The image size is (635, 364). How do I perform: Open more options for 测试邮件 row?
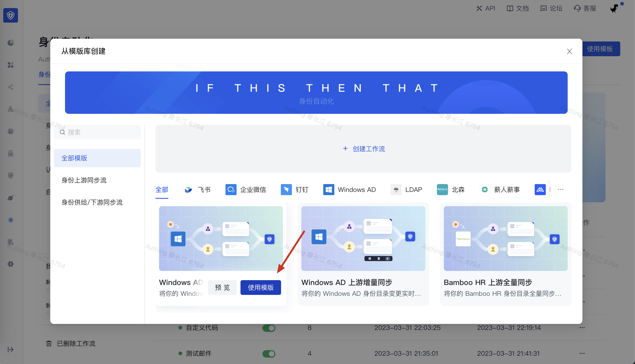(582, 353)
